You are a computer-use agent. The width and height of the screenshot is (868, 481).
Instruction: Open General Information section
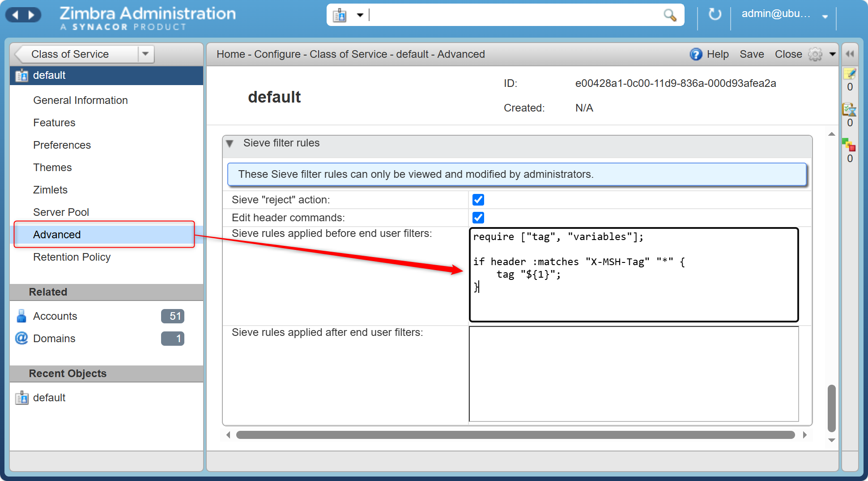click(81, 100)
